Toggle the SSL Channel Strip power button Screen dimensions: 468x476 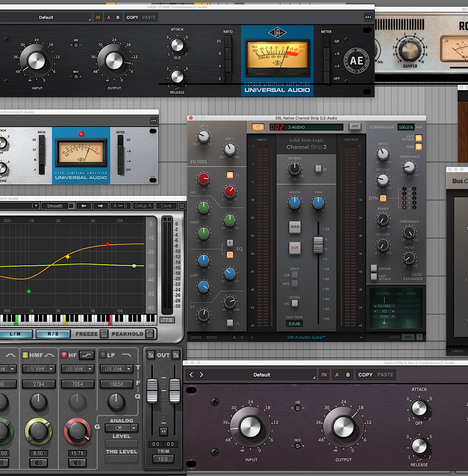pos(258,127)
